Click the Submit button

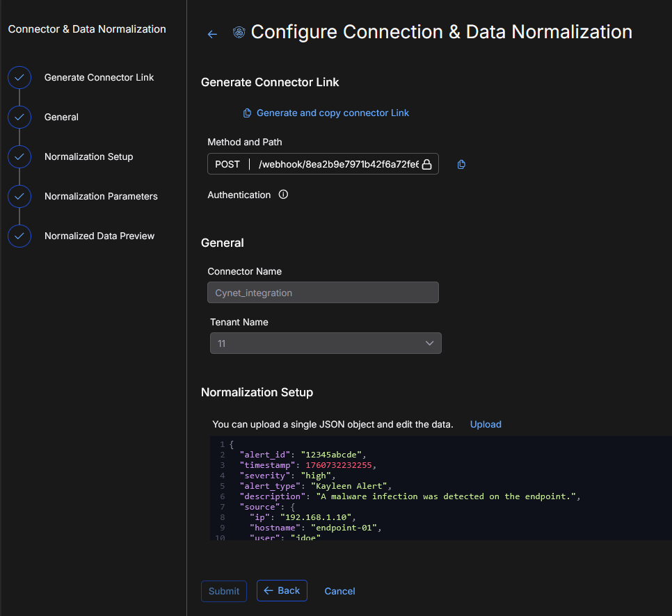(224, 591)
